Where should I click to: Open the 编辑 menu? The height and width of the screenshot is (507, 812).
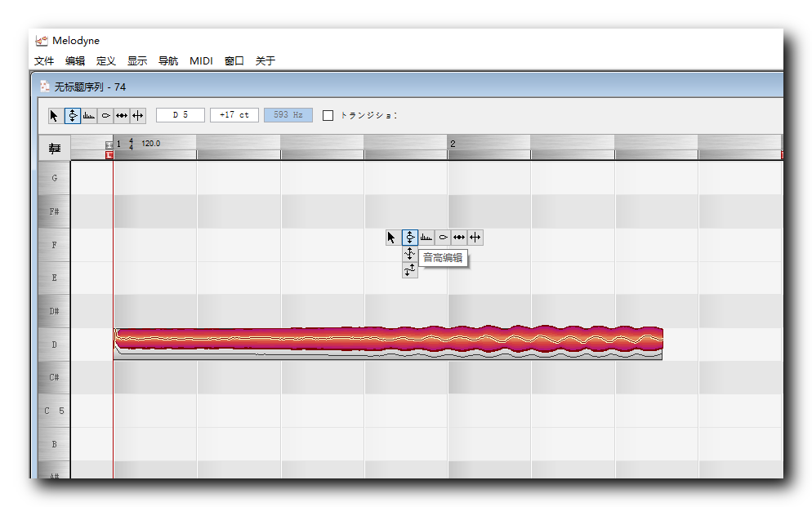(75, 61)
